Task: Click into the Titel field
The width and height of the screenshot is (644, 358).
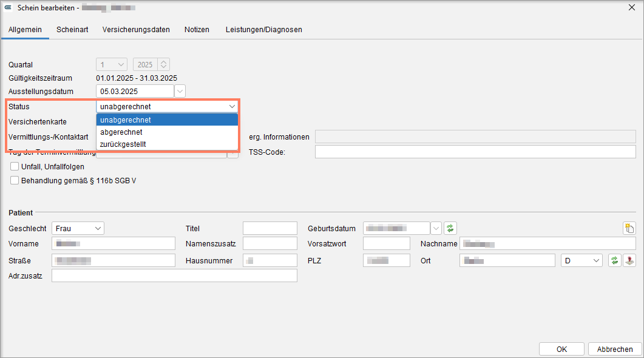Action: click(x=270, y=228)
